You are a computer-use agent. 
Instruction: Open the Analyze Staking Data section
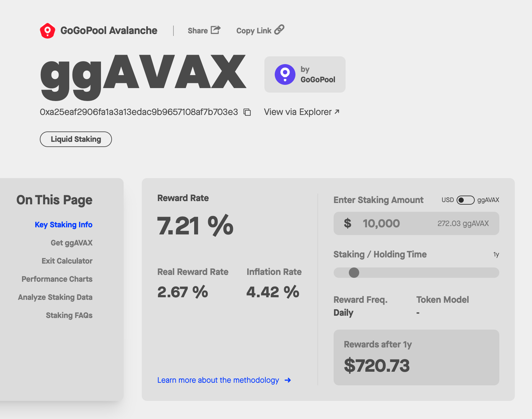[x=55, y=297]
